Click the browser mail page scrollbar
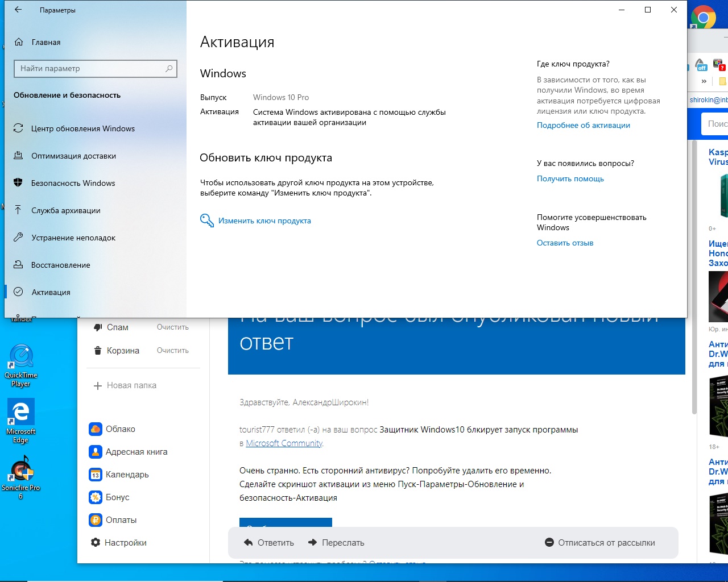This screenshot has height=582, width=728. click(x=694, y=278)
